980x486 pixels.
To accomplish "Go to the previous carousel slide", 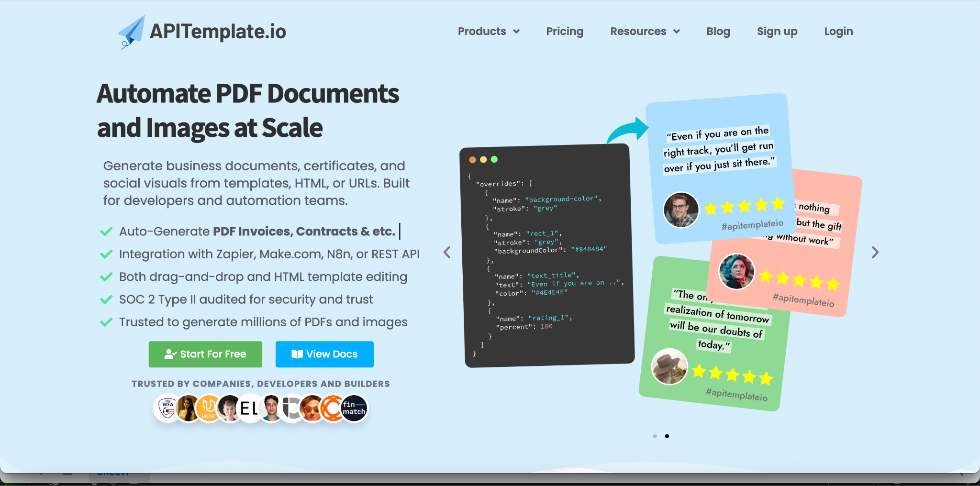I will pos(447,252).
